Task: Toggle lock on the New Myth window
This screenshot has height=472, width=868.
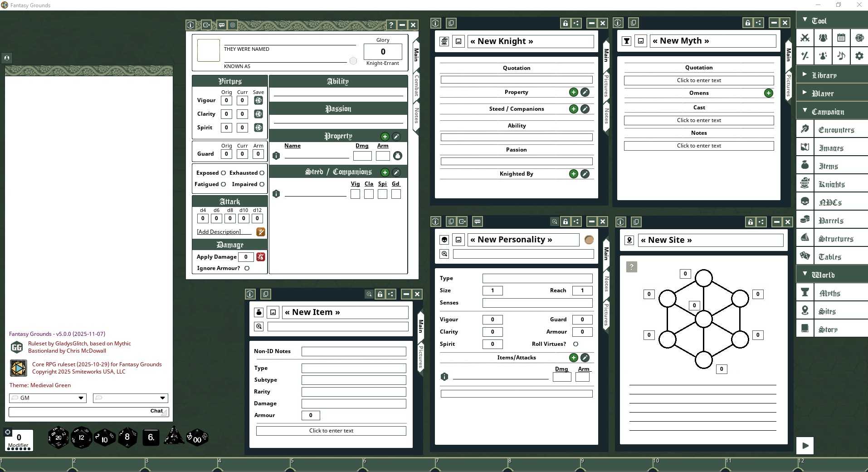Action: tap(747, 23)
